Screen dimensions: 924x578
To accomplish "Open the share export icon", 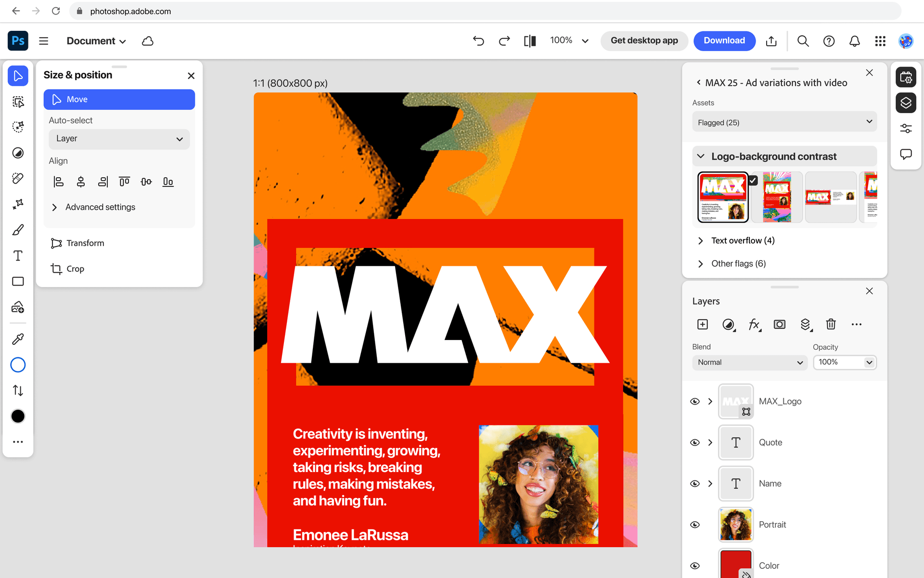I will pos(771,41).
